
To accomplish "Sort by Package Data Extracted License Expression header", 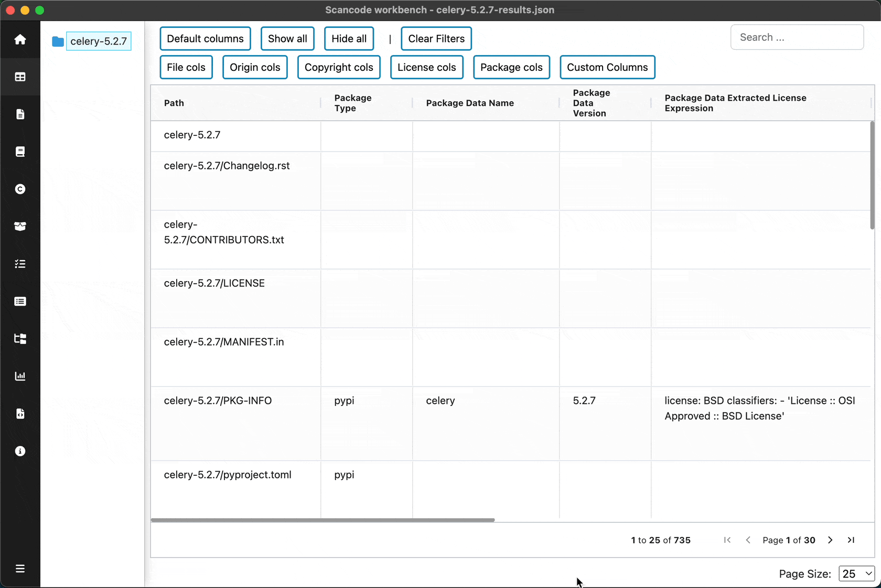I will [x=760, y=103].
